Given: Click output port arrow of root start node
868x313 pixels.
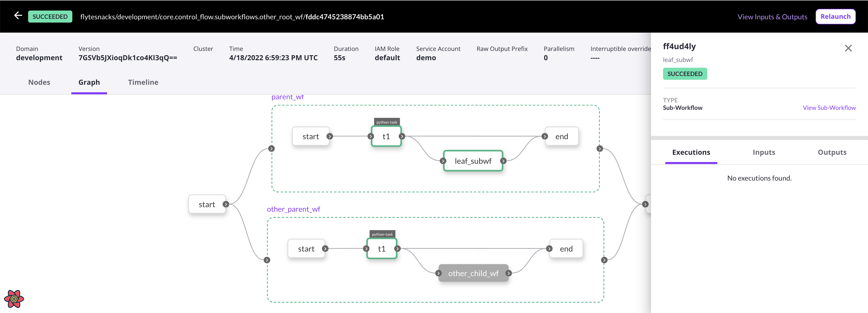Looking at the screenshot, I should [x=226, y=204].
